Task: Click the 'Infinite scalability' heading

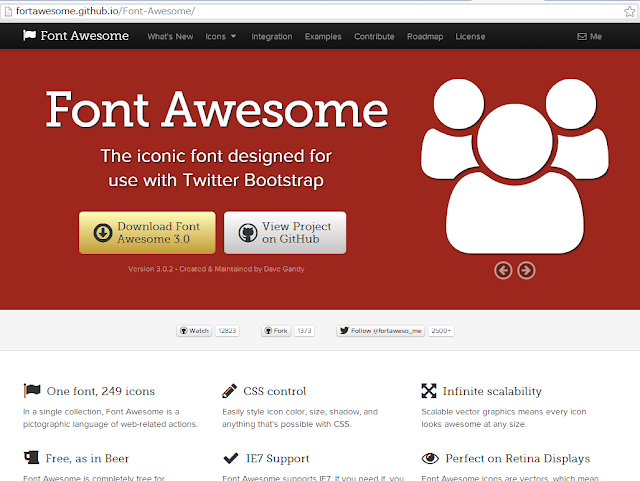Action: pyautogui.click(x=492, y=391)
